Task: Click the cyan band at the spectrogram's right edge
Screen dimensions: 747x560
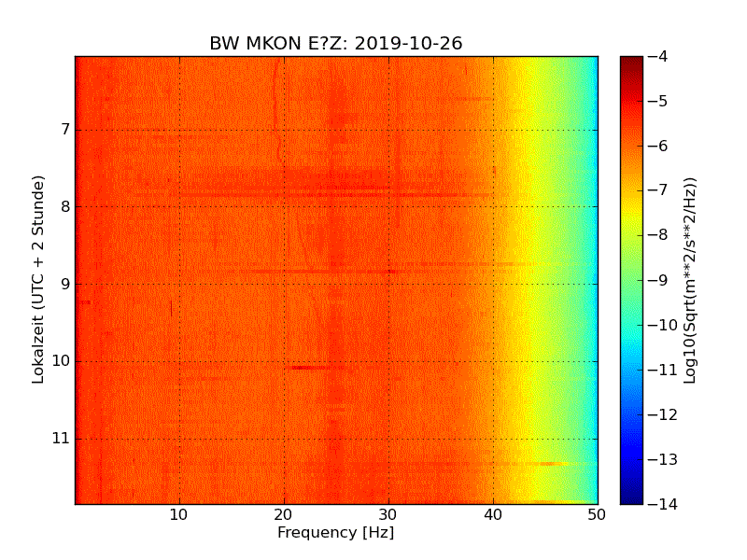Action: [593, 280]
